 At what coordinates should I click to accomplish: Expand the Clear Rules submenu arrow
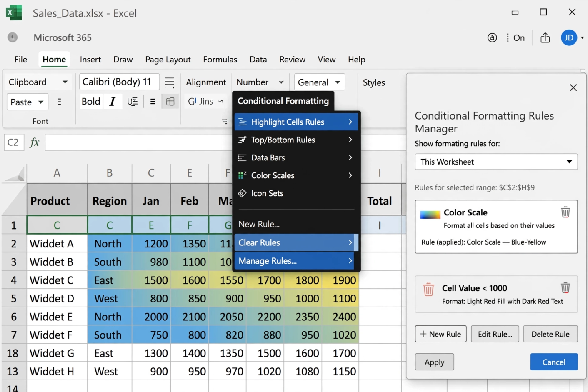coord(350,242)
